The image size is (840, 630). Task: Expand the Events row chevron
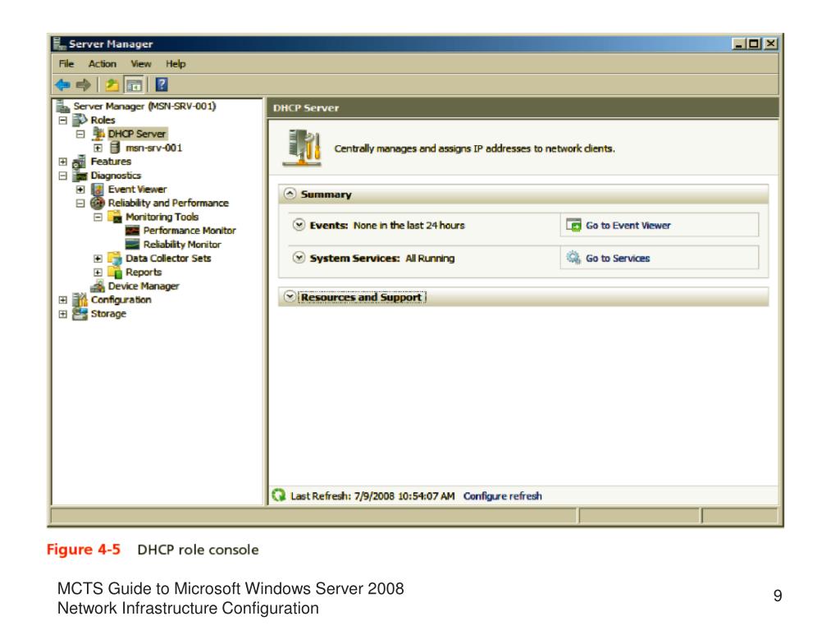(x=299, y=225)
